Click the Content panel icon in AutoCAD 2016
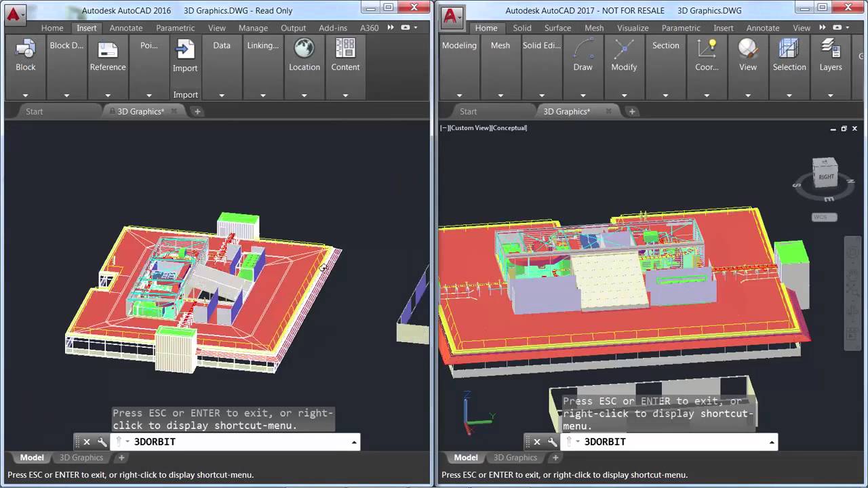 click(345, 48)
